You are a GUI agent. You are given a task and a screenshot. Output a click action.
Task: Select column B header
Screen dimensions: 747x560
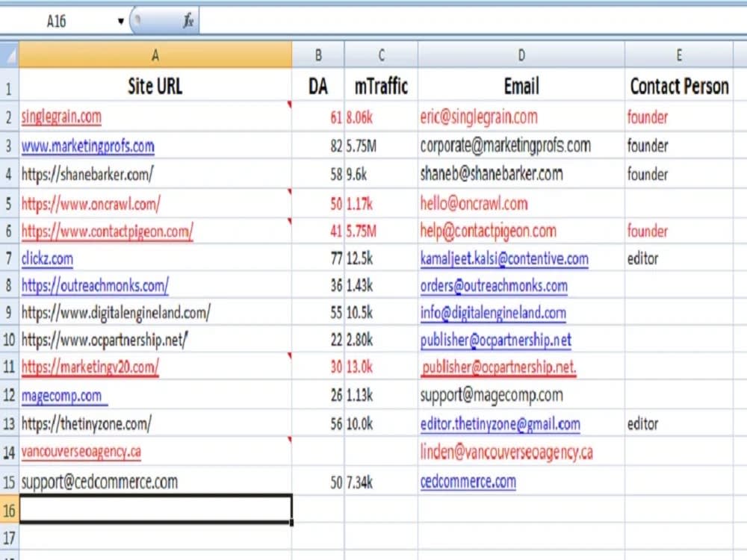pos(317,55)
